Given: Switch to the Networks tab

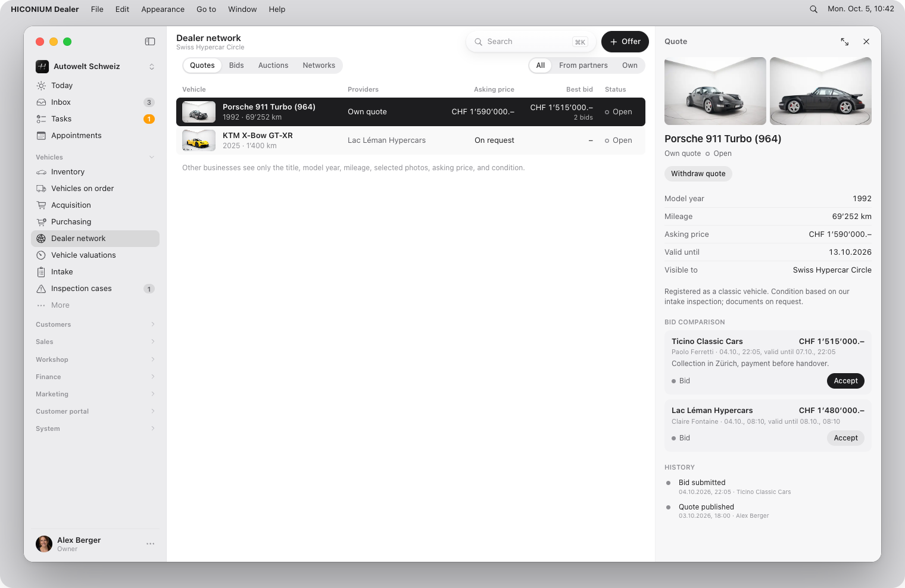Looking at the screenshot, I should 319,65.
